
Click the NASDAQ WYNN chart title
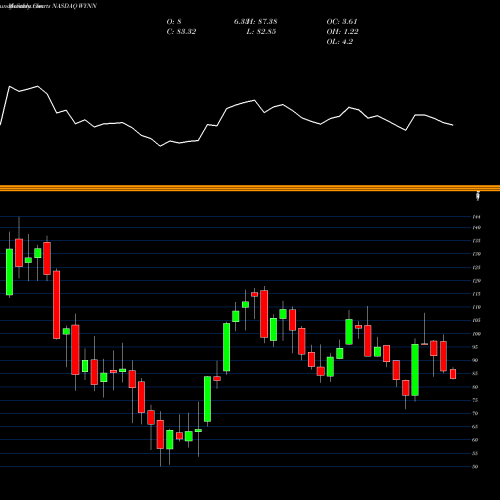tap(74, 6)
